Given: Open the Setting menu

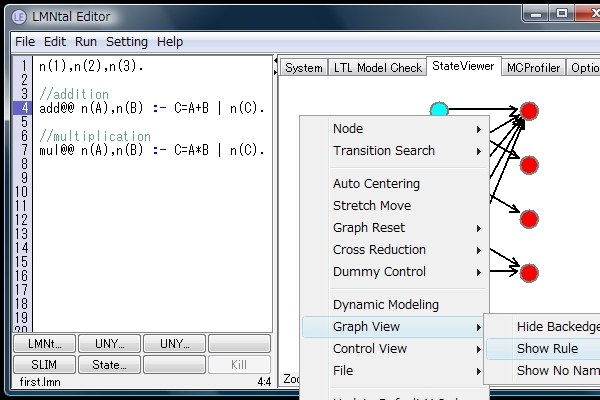Looking at the screenshot, I should [127, 42].
